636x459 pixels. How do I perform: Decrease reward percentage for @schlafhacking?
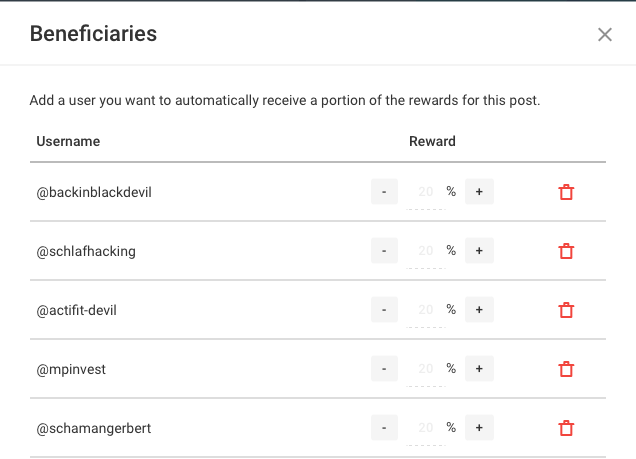click(x=384, y=251)
